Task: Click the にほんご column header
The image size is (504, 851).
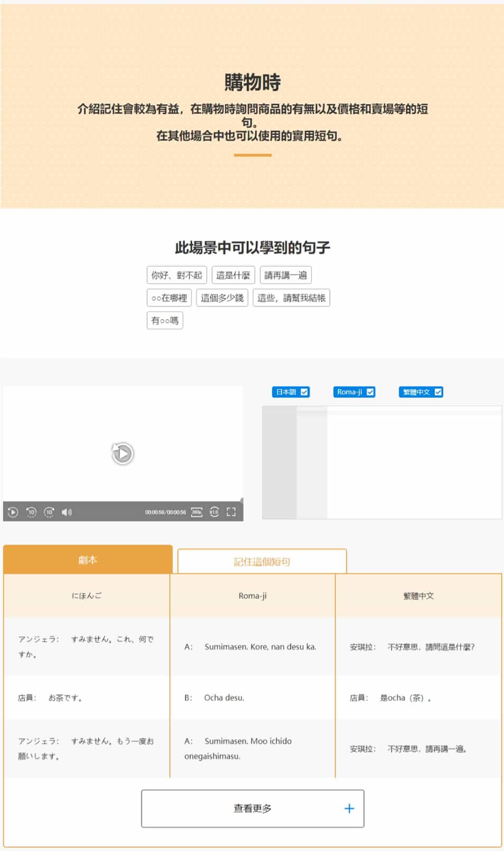Action: (x=87, y=596)
